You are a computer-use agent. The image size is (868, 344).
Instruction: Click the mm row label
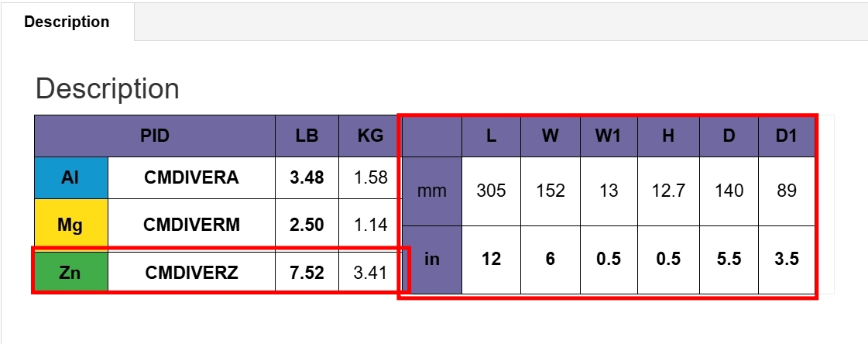click(432, 191)
